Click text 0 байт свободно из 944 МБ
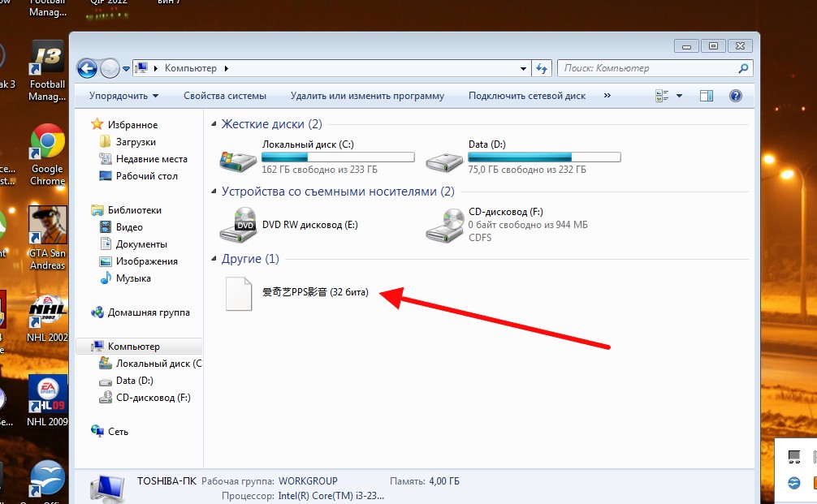This screenshot has height=504, width=817. tap(528, 225)
